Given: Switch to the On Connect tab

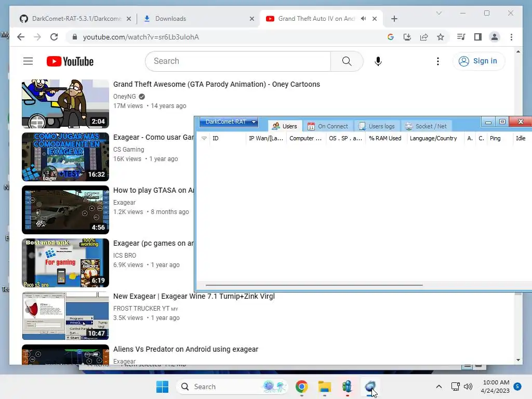Looking at the screenshot, I should [328, 126].
